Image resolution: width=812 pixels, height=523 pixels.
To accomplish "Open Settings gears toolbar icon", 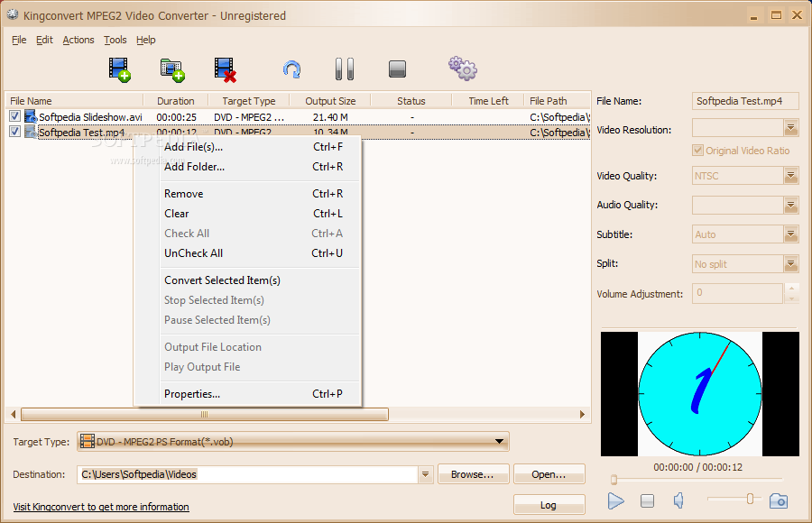I will tap(463, 69).
